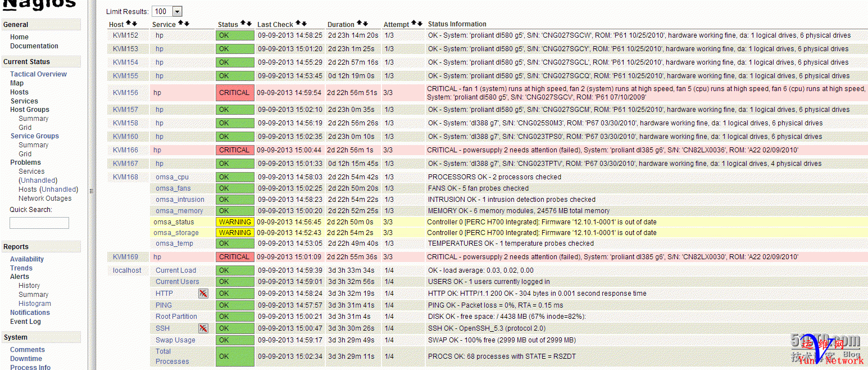Sort Service column descending with down arrow

click(187, 23)
